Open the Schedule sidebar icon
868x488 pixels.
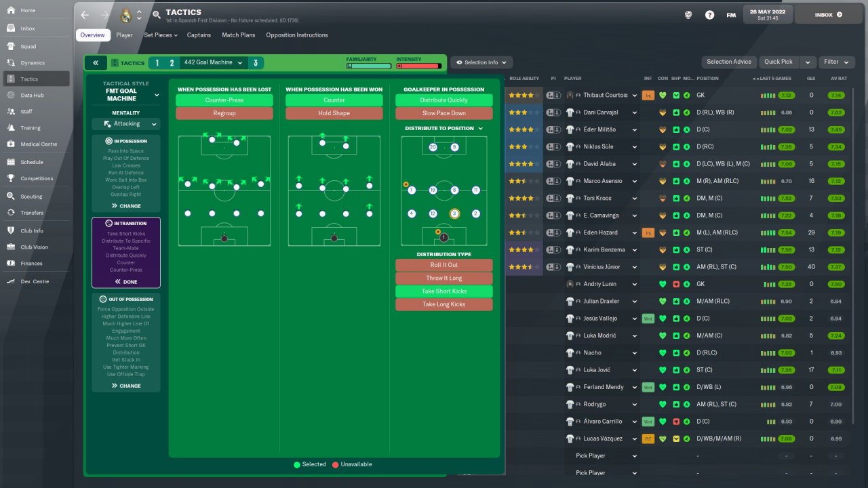point(11,162)
